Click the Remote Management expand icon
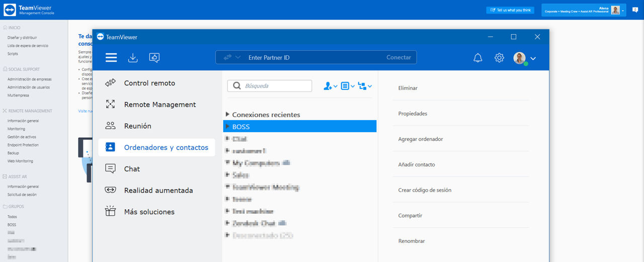The image size is (644, 262). [111, 105]
